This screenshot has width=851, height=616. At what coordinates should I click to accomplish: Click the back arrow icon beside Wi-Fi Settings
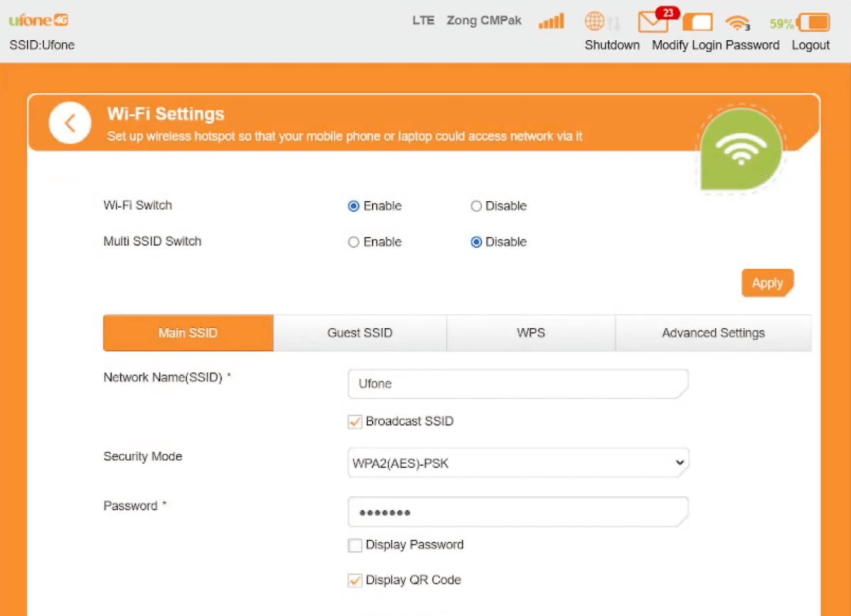tap(70, 123)
